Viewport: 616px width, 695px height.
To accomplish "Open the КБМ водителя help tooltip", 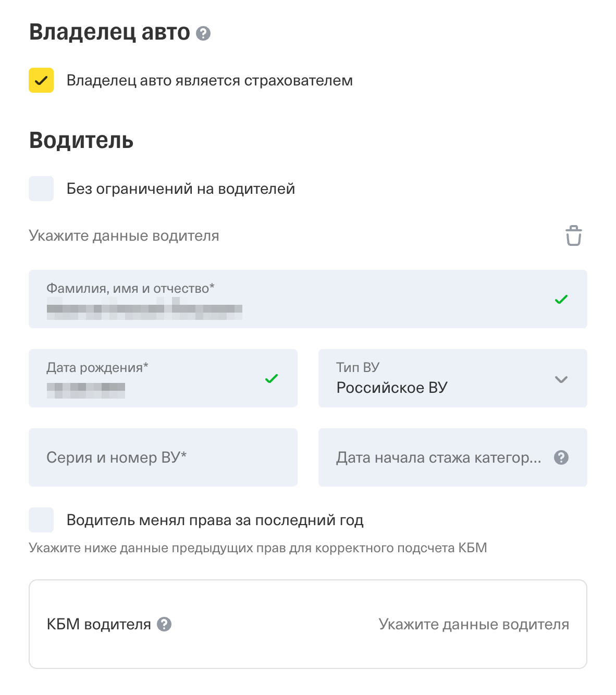I will [164, 624].
